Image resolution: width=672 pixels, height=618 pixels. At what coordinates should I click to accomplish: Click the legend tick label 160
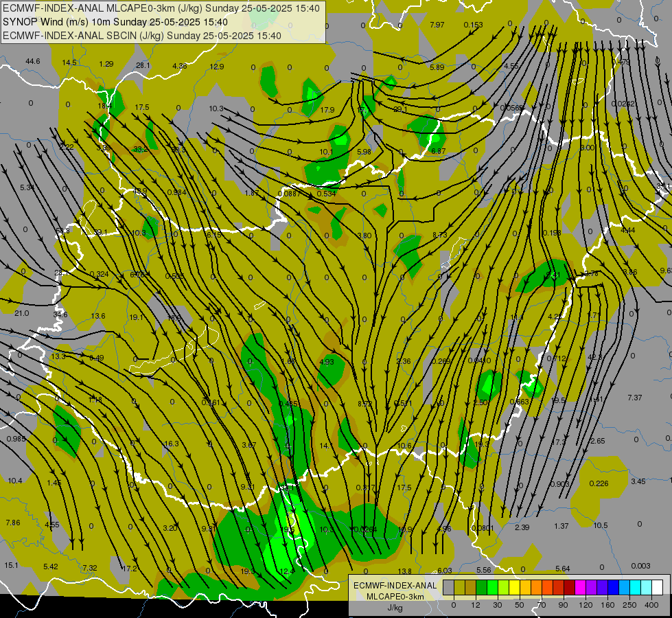coord(607,605)
